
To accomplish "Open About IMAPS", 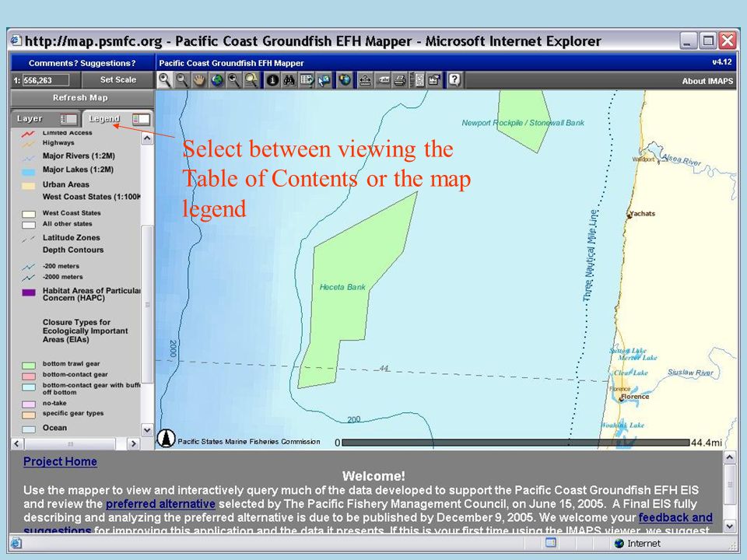I will point(707,81).
